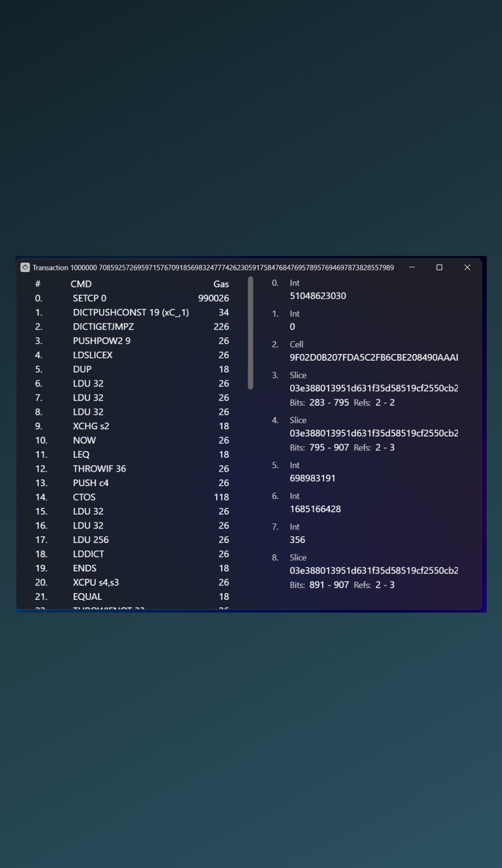Click the Bits 891 - 907 label
The image size is (502, 868).
click(319, 585)
